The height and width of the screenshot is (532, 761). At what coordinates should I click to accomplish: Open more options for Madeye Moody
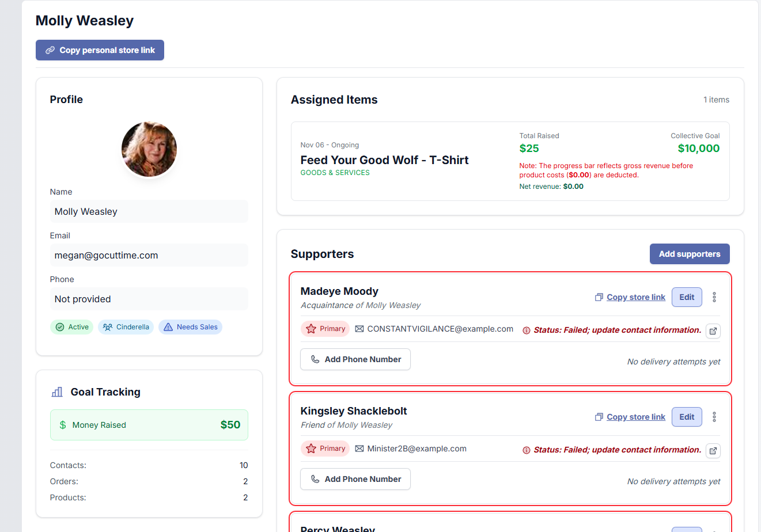714,297
